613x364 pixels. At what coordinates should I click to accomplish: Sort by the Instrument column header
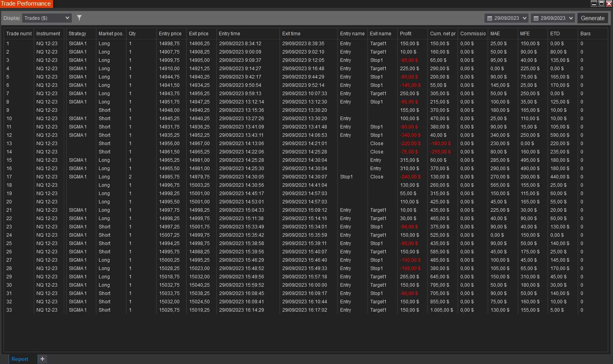pos(48,34)
